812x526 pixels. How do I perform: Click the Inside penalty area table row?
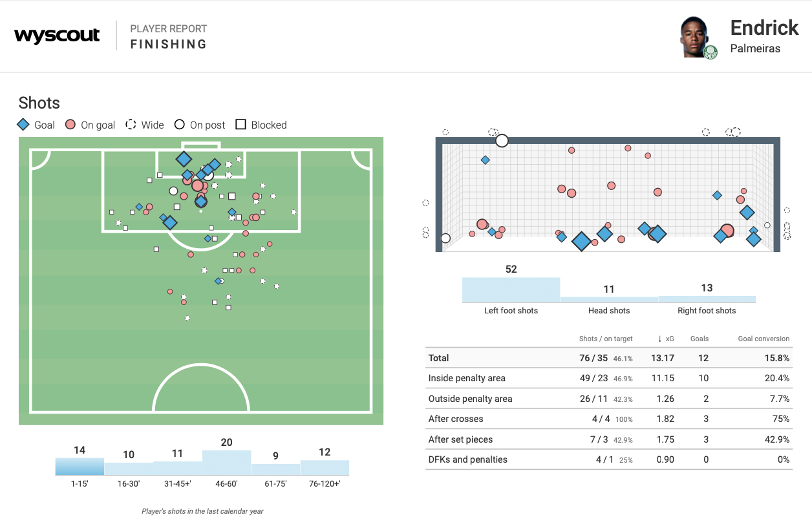click(x=608, y=378)
